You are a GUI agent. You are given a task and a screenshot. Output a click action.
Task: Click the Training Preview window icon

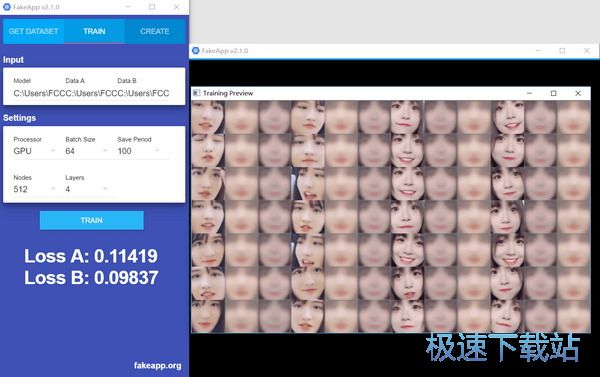point(197,93)
